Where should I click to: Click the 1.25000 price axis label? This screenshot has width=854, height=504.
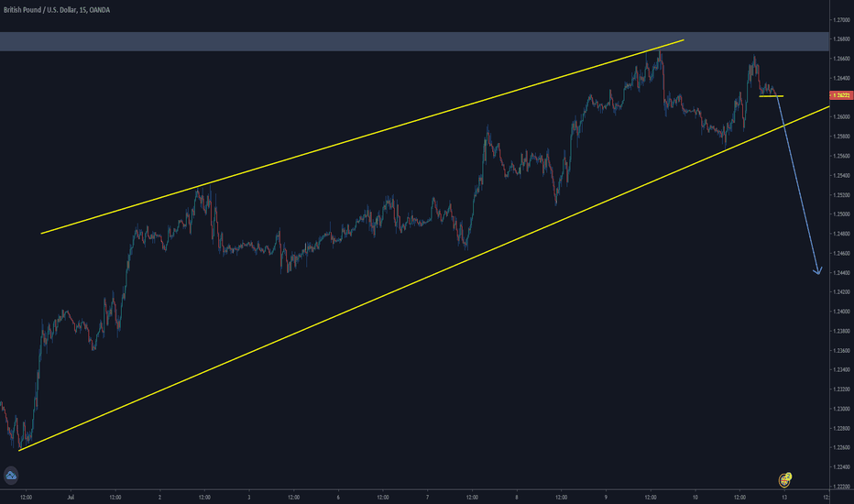click(x=841, y=214)
